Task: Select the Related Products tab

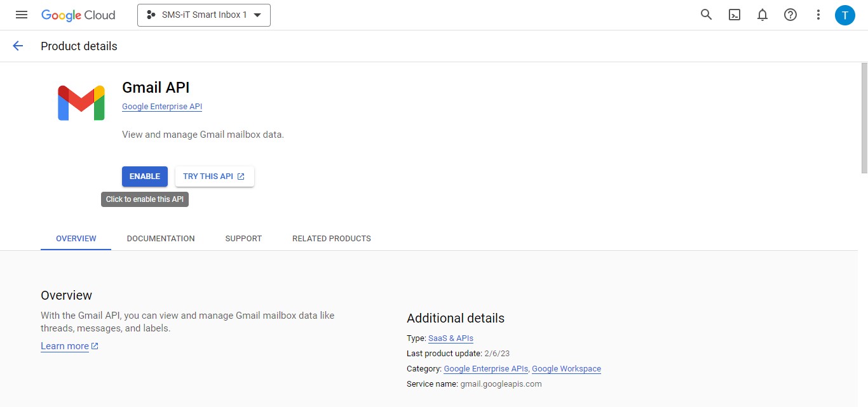Action: (332, 239)
